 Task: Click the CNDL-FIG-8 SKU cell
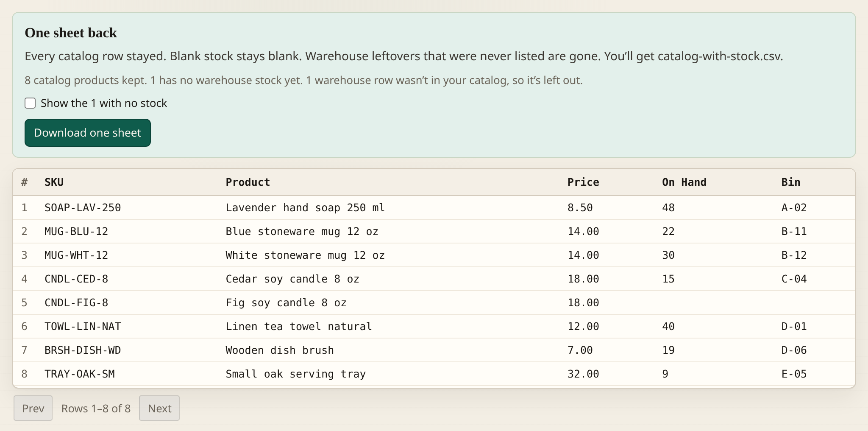tap(76, 303)
